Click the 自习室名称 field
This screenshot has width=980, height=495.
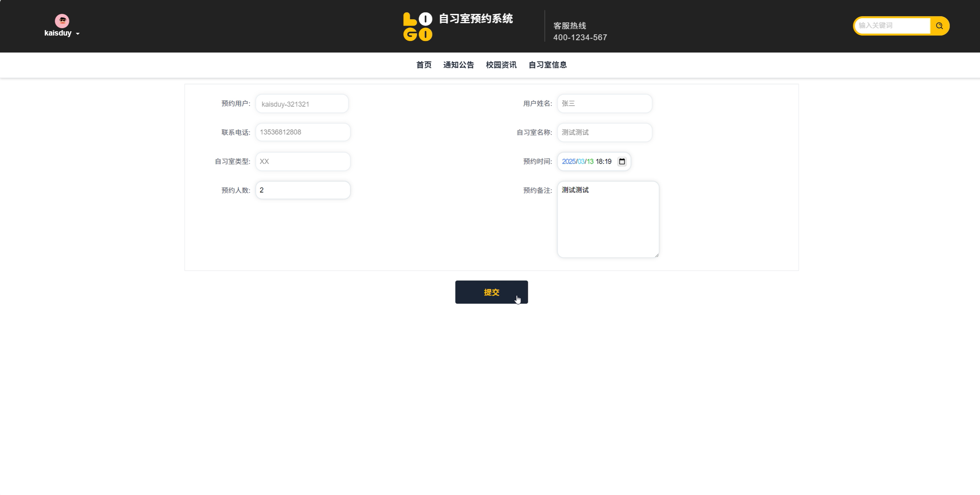tap(604, 133)
